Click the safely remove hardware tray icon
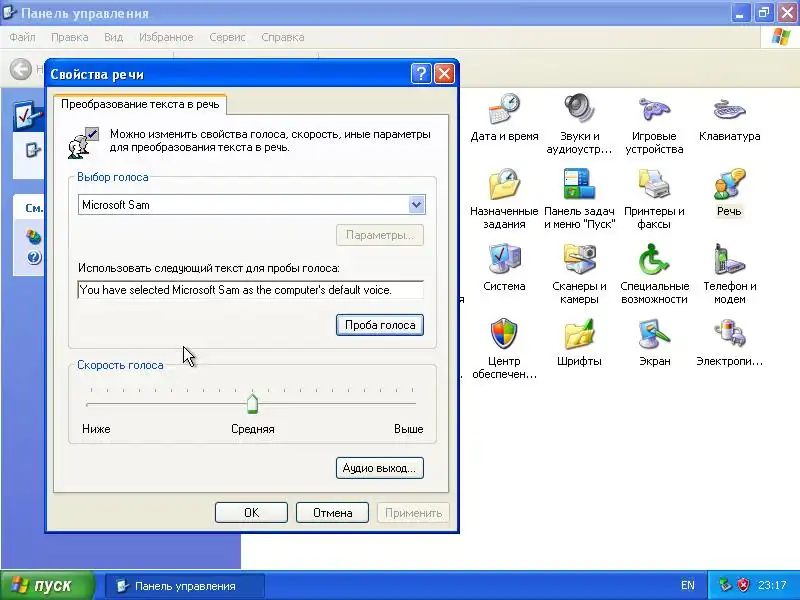The width and height of the screenshot is (800, 600). (725, 585)
